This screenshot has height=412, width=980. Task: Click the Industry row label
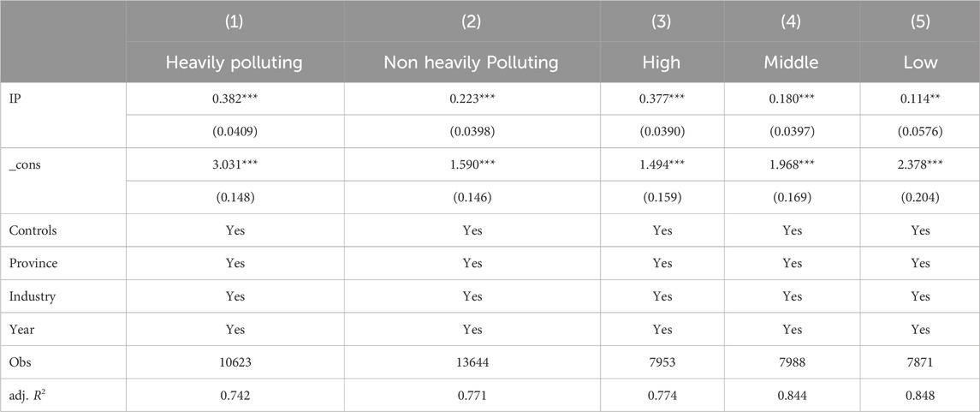pos(33,296)
